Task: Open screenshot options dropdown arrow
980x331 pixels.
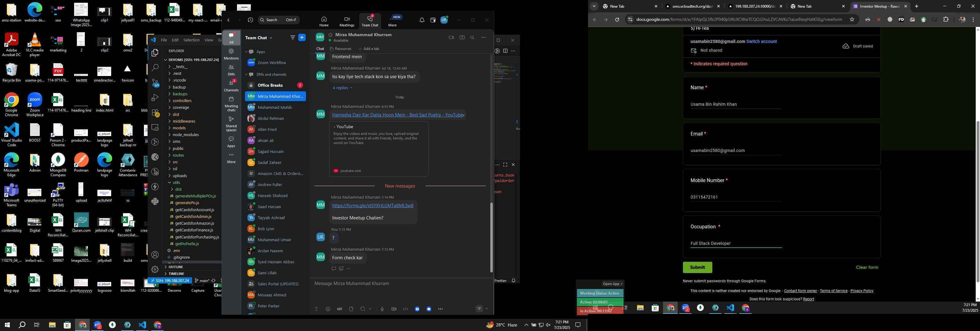Action: (x=370, y=309)
